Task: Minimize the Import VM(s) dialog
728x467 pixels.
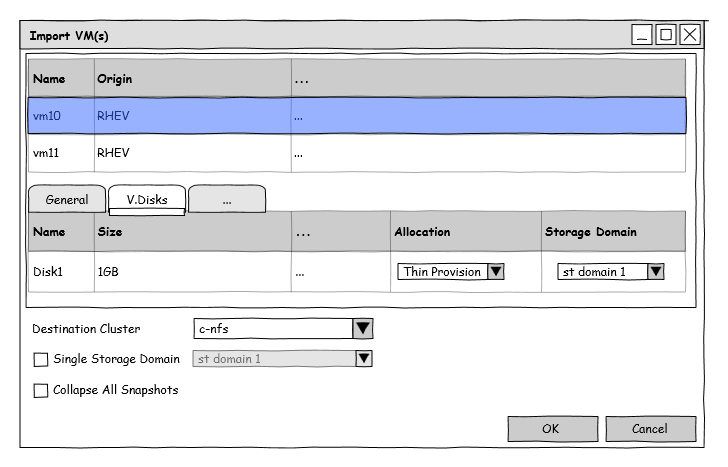Action: tap(642, 35)
